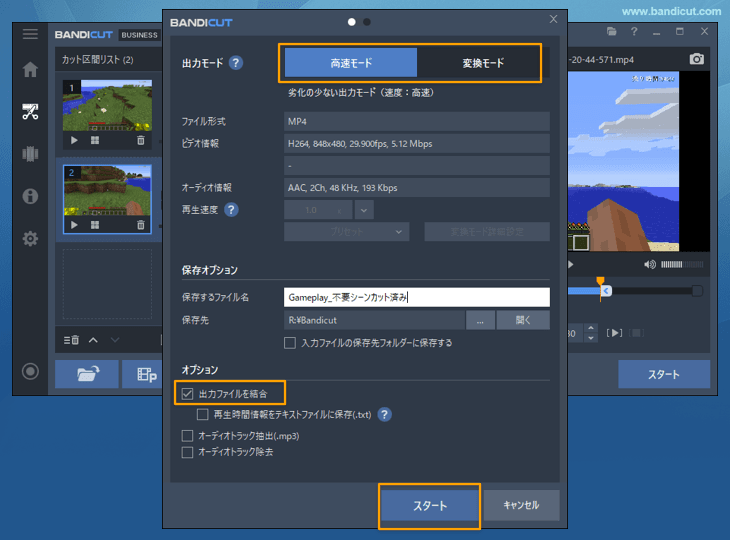Open the playback speed dropdown arrow
Image resolution: width=730 pixels, height=540 pixels.
(364, 210)
